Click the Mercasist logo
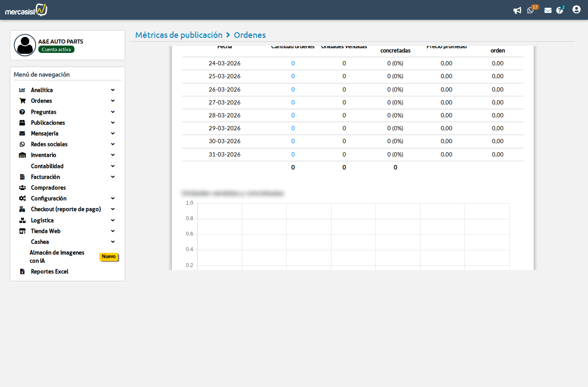This screenshot has height=387, width=588. coord(26,10)
